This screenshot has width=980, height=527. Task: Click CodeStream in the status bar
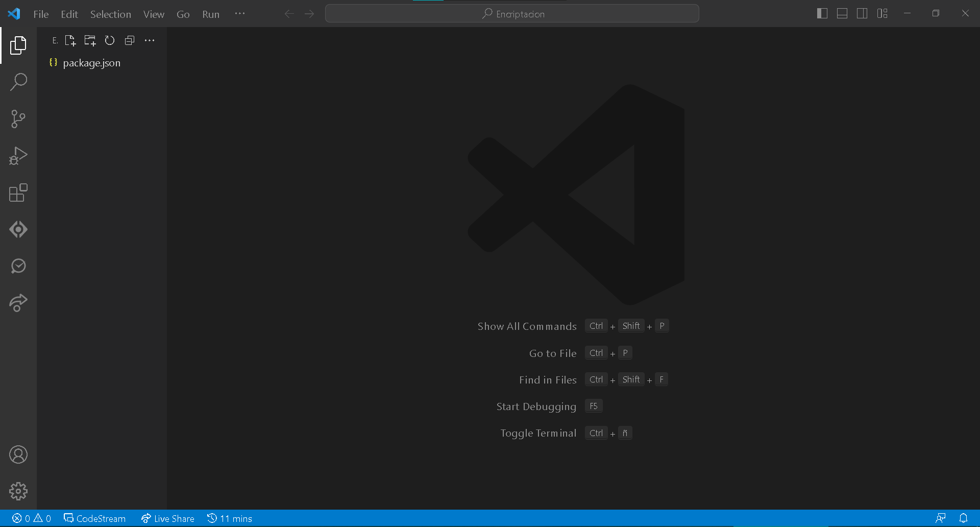[x=95, y=518]
